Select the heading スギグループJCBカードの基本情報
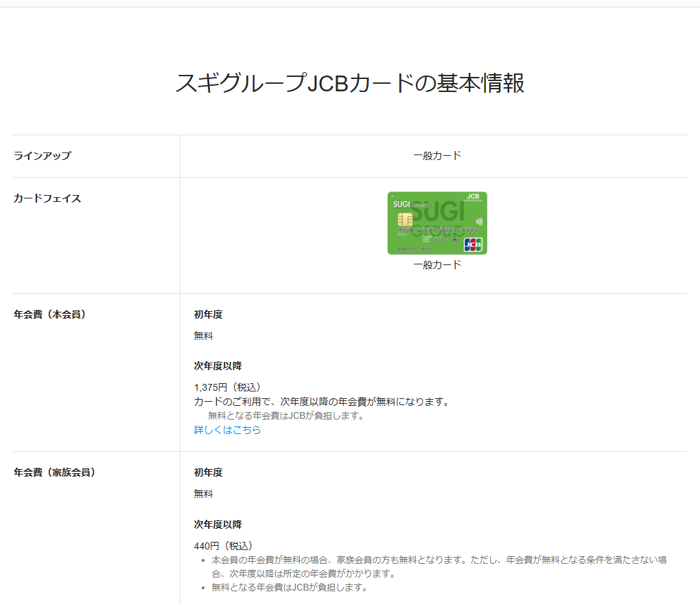The image size is (700, 605). click(x=350, y=83)
